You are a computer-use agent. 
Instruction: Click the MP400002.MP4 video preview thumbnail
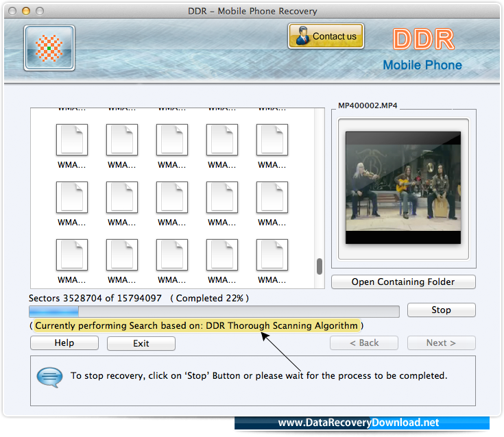403,188
